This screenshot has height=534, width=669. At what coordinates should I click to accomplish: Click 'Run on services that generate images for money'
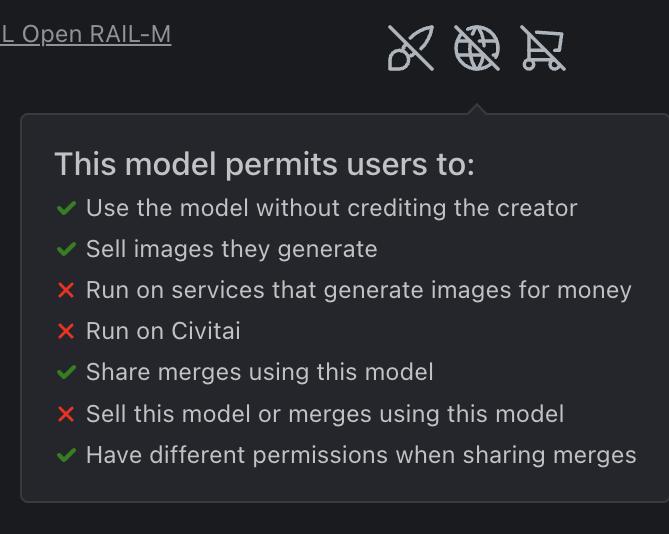359,290
